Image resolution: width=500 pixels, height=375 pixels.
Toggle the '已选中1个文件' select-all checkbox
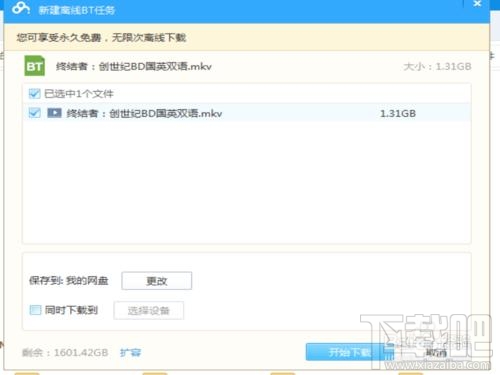[34, 94]
